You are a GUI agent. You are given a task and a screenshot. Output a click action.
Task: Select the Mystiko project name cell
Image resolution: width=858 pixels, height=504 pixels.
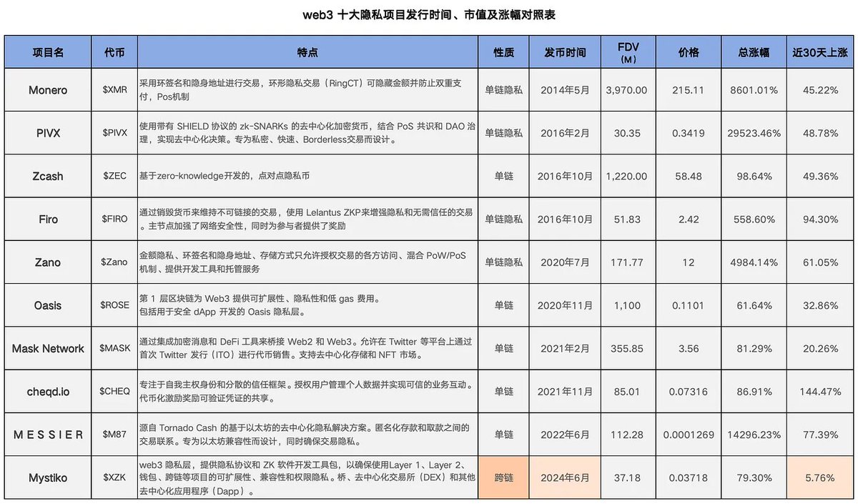point(48,478)
